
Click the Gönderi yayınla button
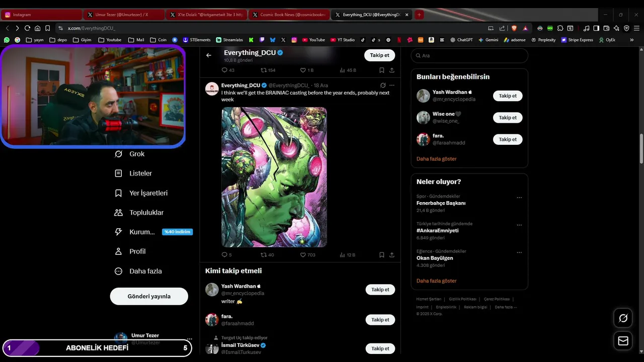(x=149, y=296)
